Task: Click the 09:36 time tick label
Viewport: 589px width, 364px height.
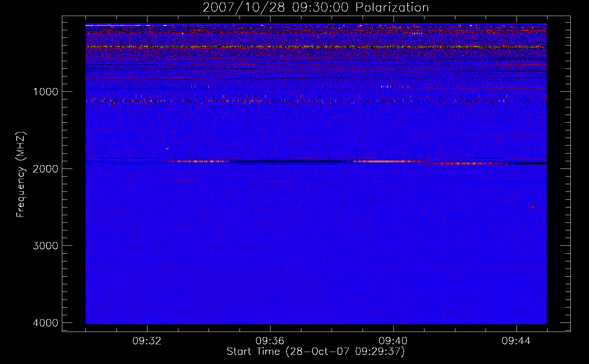Action: (270, 341)
